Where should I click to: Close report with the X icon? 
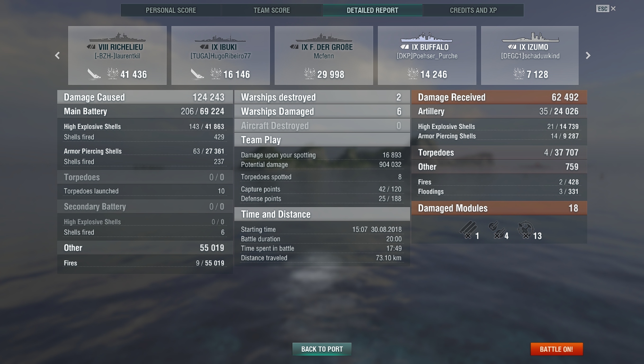[x=613, y=9]
